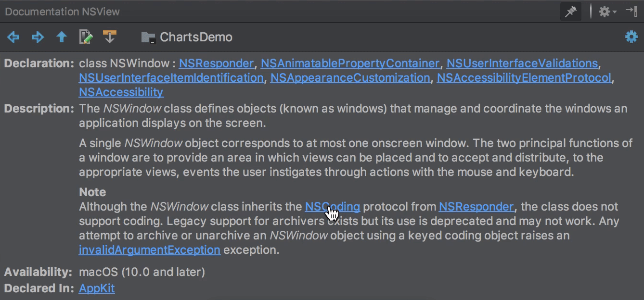Click the ChartsDemo project folder icon
The height and width of the screenshot is (300, 644).
click(148, 37)
